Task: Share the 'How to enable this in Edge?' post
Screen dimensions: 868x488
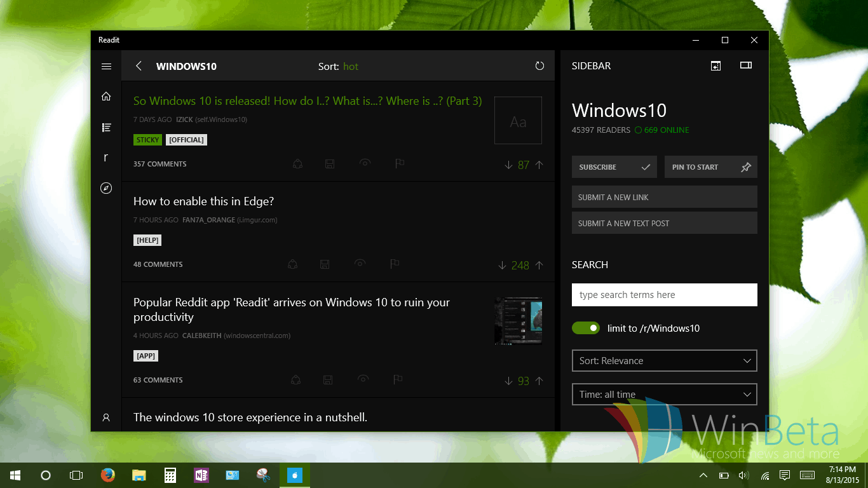Action: (x=292, y=264)
